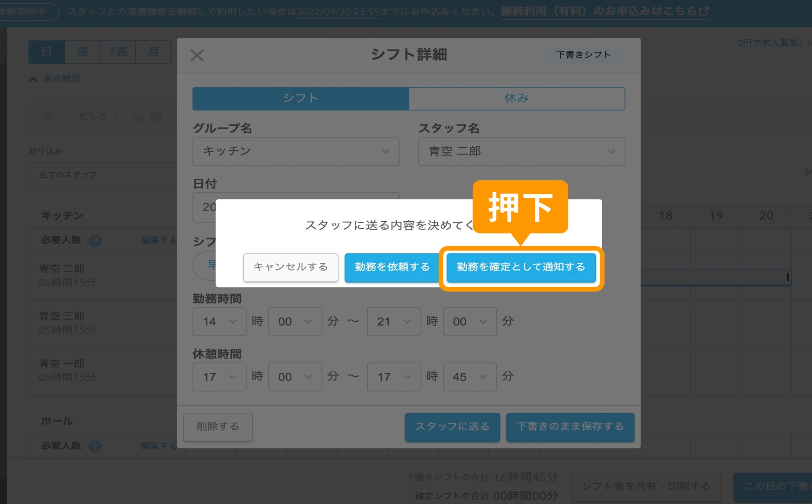Switch to the 休み tab
The height and width of the screenshot is (504, 812).
tap(517, 98)
